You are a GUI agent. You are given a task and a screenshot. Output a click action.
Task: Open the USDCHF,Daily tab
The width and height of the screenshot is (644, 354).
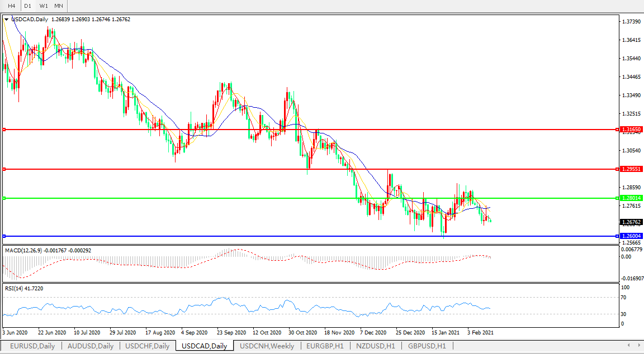147,346
